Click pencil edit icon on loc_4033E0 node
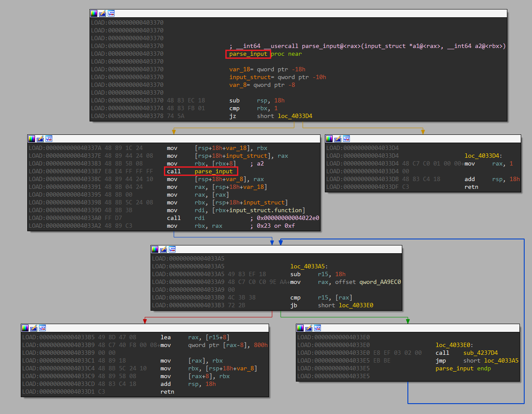 click(309, 328)
